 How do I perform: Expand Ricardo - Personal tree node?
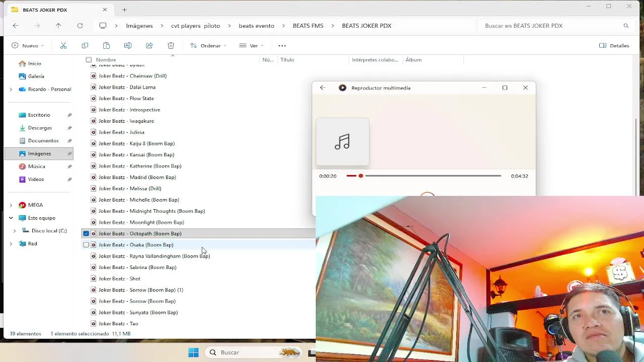click(x=11, y=89)
